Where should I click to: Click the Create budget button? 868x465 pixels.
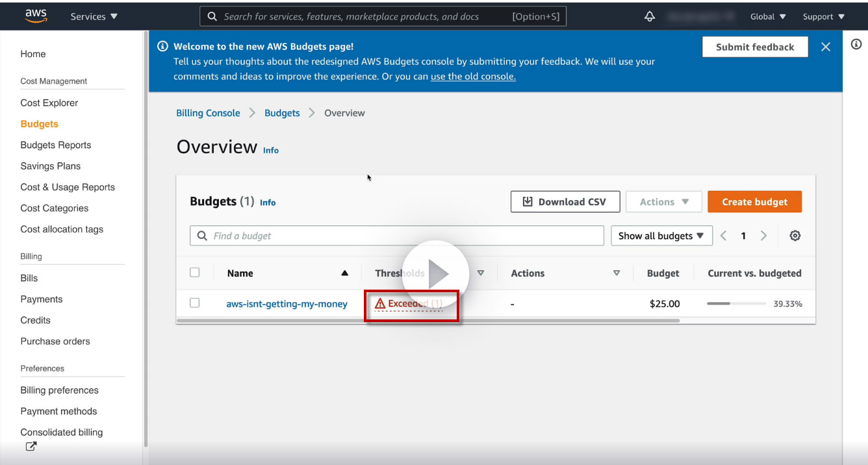pos(754,202)
